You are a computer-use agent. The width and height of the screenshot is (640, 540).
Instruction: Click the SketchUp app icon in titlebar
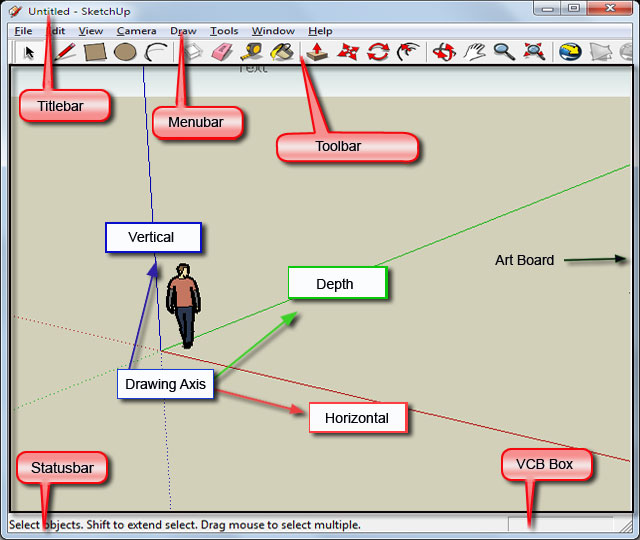tap(15, 11)
